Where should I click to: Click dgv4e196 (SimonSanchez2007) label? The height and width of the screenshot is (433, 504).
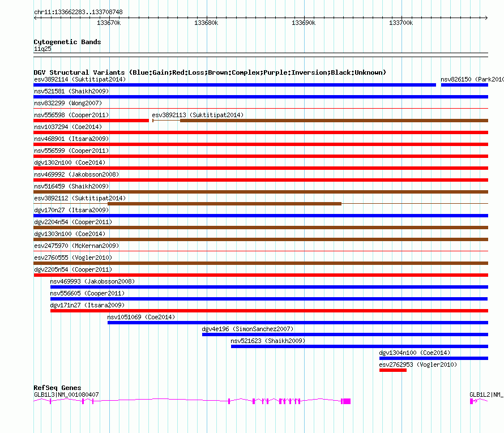click(247, 329)
